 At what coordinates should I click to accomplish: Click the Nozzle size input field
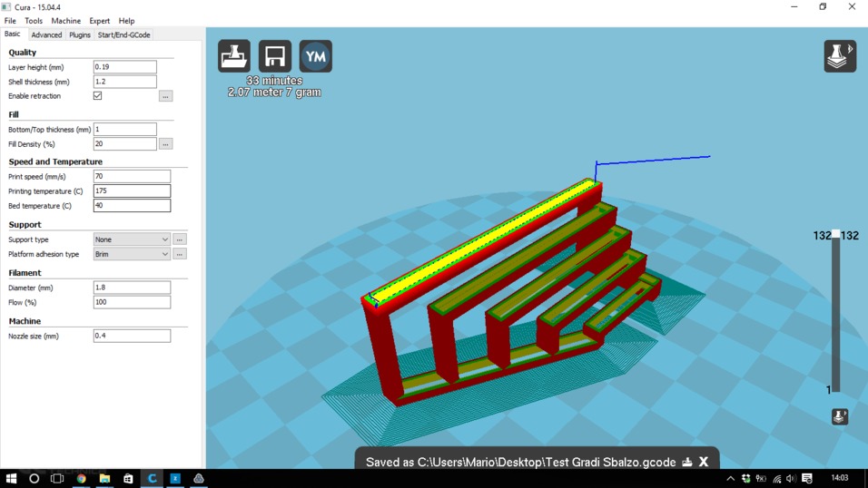132,336
